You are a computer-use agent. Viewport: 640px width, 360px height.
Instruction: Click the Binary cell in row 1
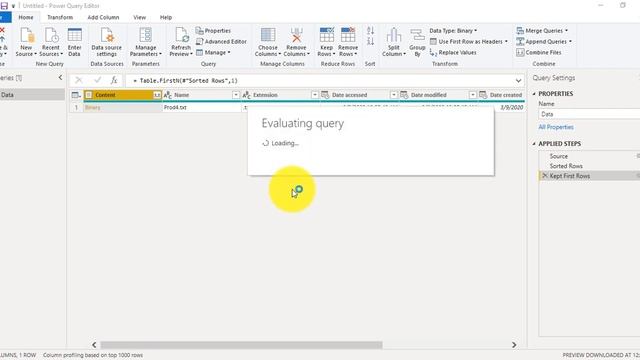[122, 108]
